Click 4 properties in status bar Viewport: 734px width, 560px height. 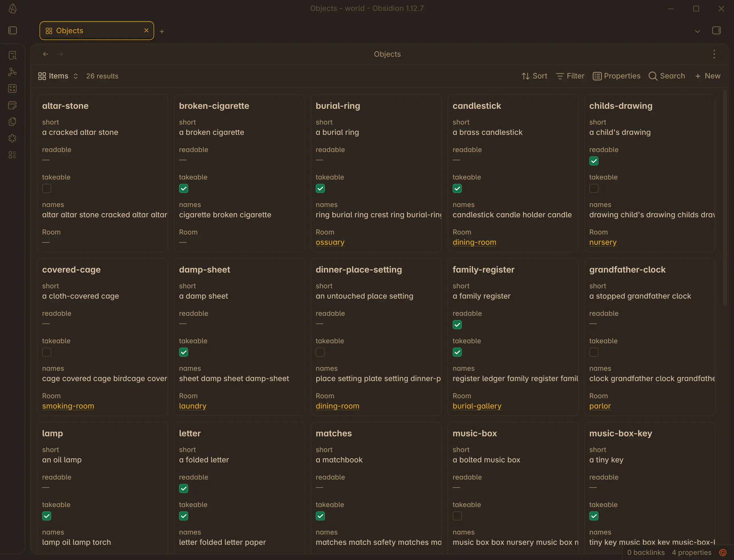691,552
